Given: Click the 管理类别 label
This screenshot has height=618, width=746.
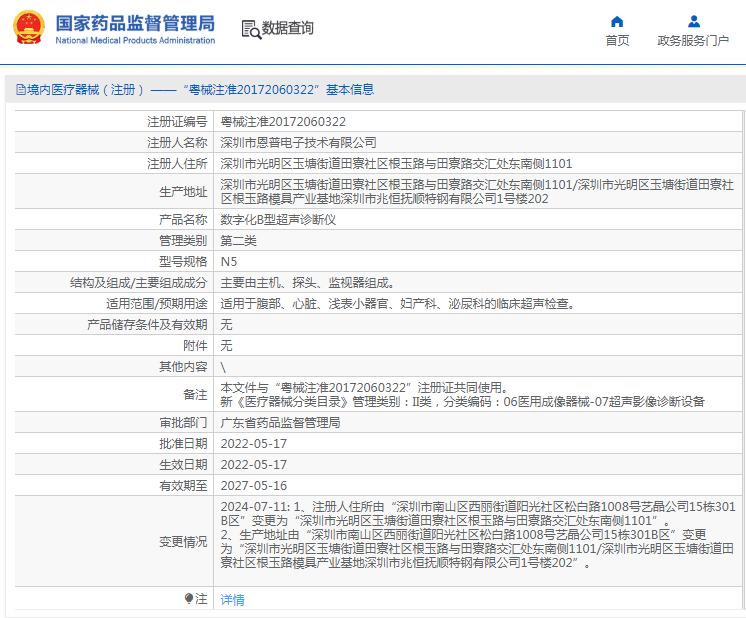Looking at the screenshot, I should (x=183, y=241).
